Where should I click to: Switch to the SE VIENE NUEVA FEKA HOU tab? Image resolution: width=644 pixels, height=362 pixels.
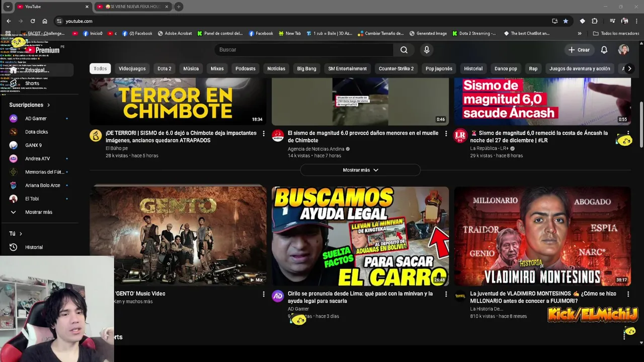pyautogui.click(x=133, y=7)
